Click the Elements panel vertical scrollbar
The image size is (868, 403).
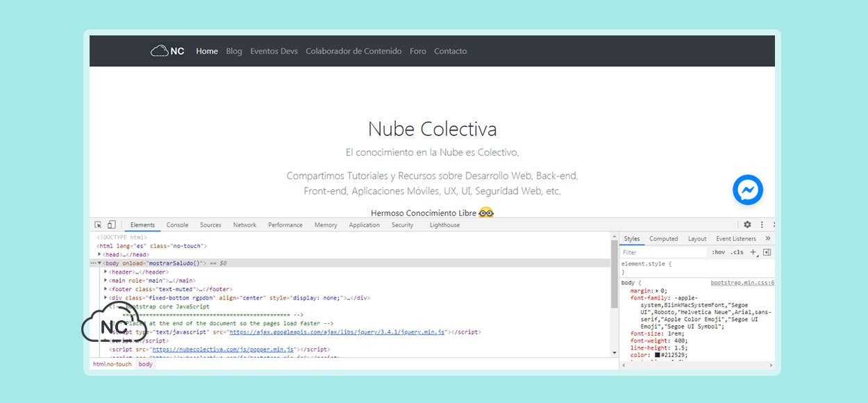614,274
